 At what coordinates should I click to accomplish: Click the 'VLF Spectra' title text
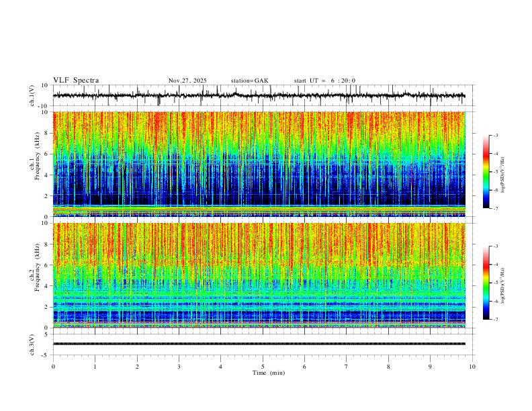76,81
